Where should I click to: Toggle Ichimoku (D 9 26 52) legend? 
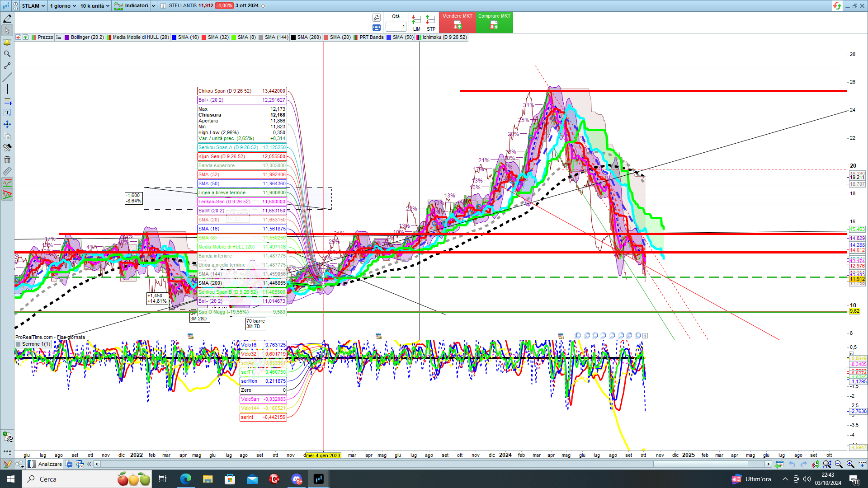tap(442, 38)
